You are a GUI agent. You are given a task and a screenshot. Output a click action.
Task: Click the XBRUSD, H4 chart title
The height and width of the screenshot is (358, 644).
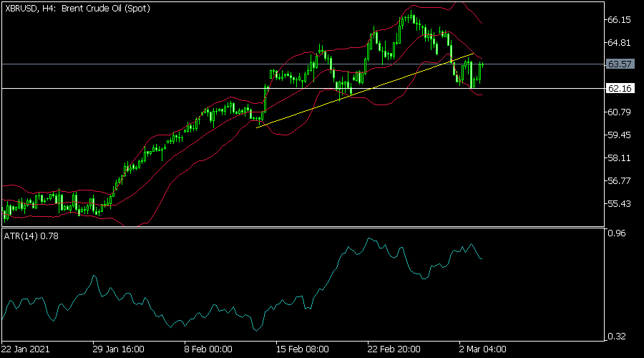pyautogui.click(x=77, y=8)
